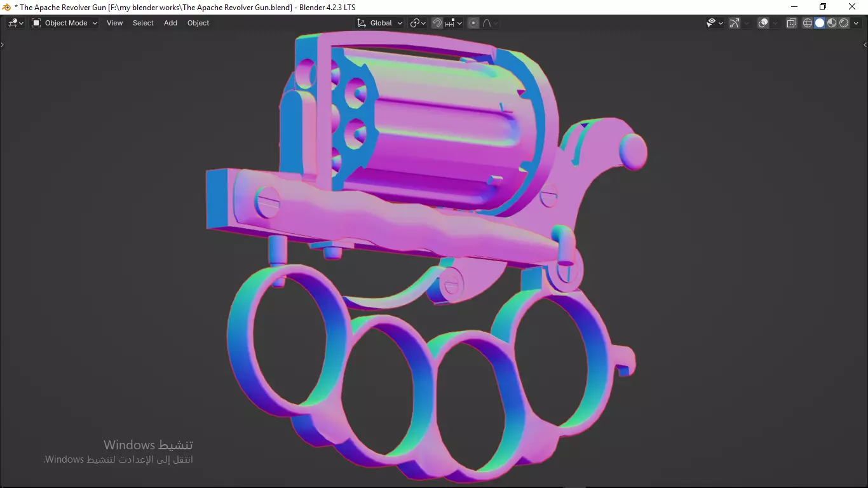Screen dimensions: 868x488
Task: Open the viewport shading options dropdown
Action: click(856, 23)
